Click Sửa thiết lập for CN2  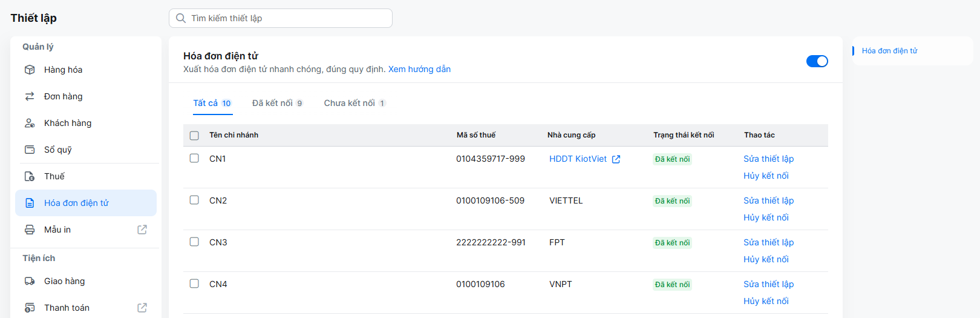point(768,200)
